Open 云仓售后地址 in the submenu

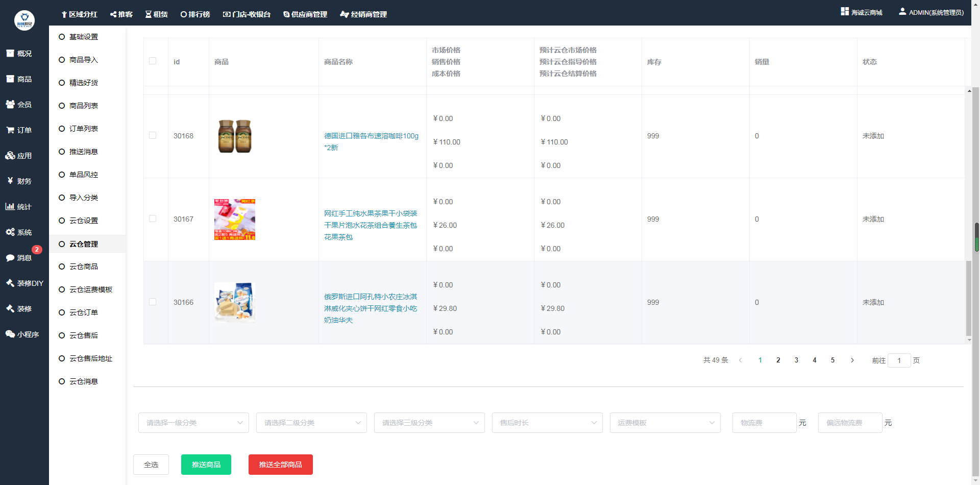point(91,358)
